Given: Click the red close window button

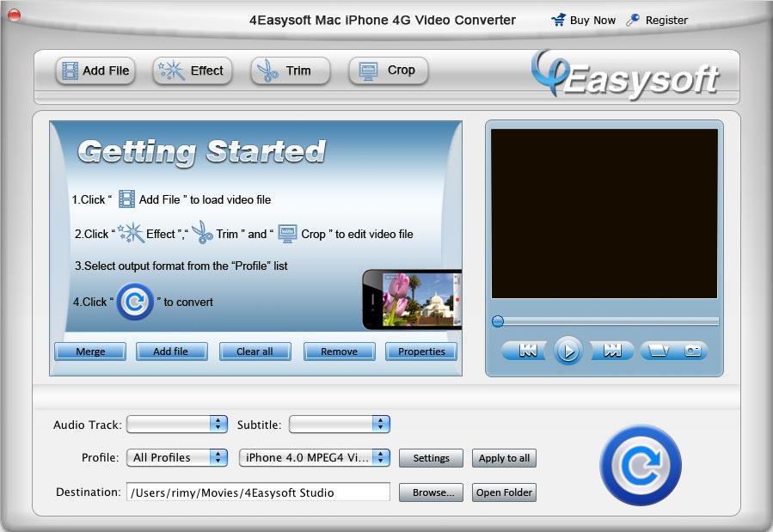Looking at the screenshot, I should coord(14,15).
